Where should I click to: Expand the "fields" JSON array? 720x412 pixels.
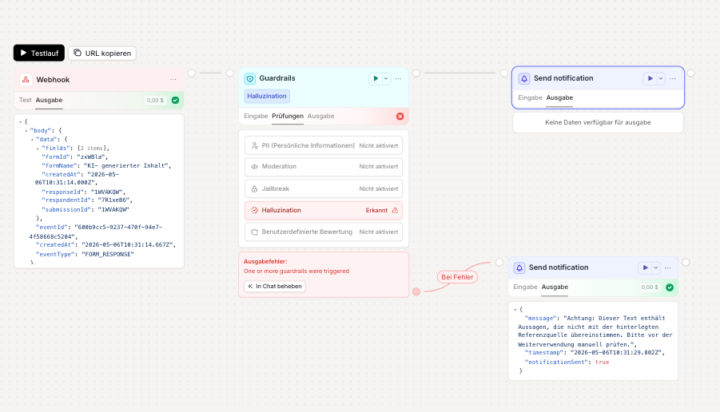click(x=38, y=148)
